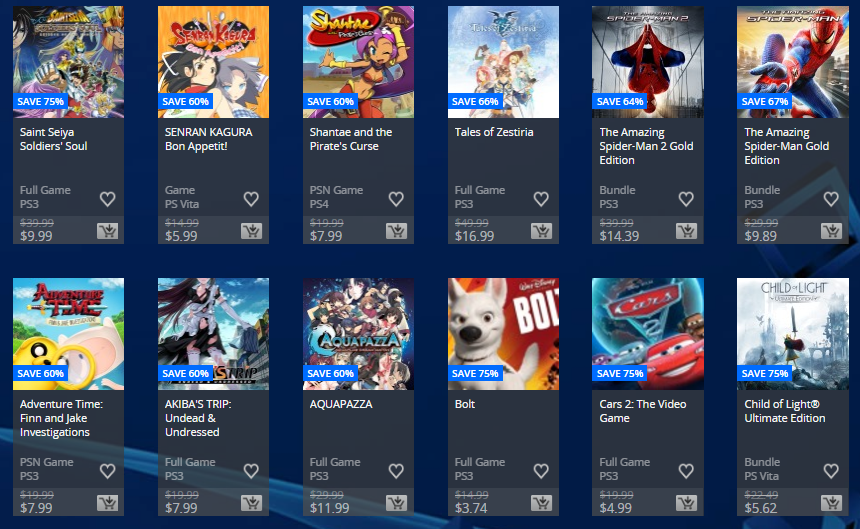Toggle wishlist heart for Tales of Zestiria

(x=541, y=198)
